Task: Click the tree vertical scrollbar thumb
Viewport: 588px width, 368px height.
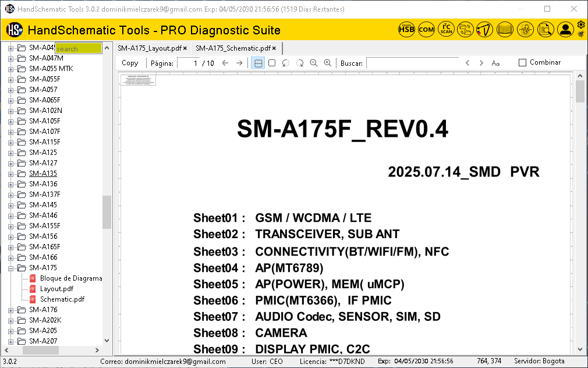Action: point(107,212)
